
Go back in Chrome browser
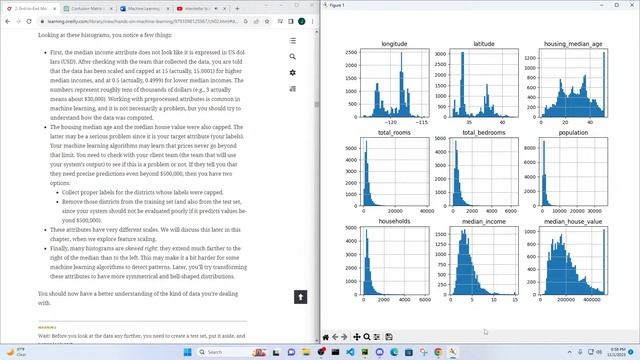8,21
